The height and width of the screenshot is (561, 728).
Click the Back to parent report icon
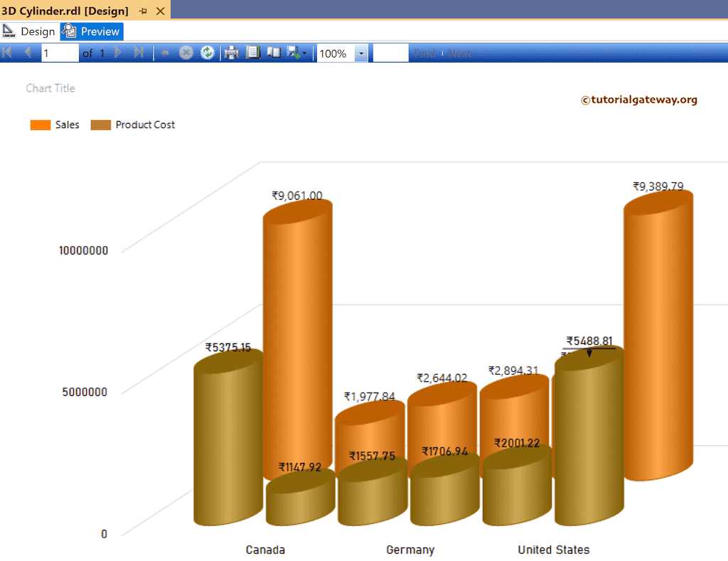point(164,53)
